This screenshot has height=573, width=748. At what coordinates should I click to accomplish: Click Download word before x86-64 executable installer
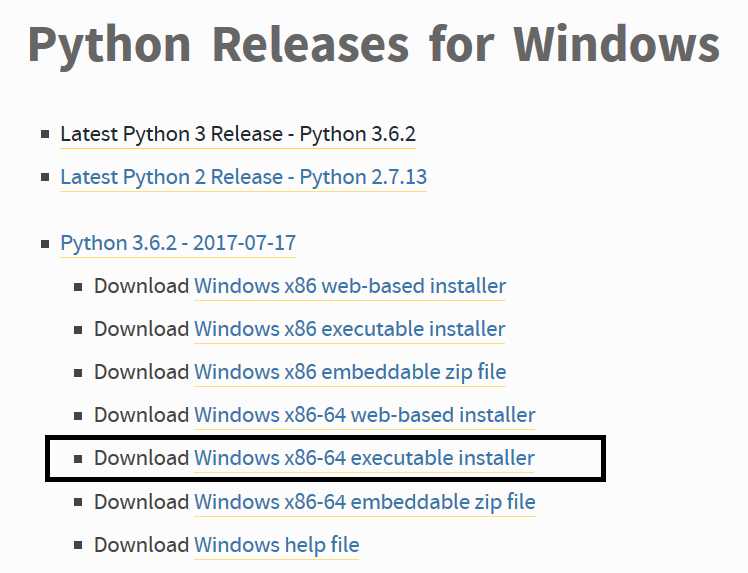(142, 458)
